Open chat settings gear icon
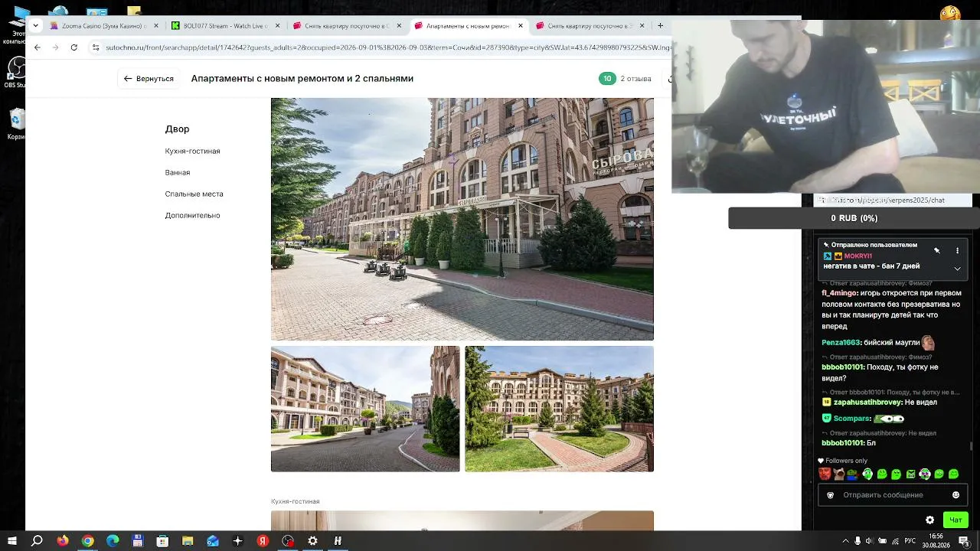The image size is (980, 551). pos(929,520)
